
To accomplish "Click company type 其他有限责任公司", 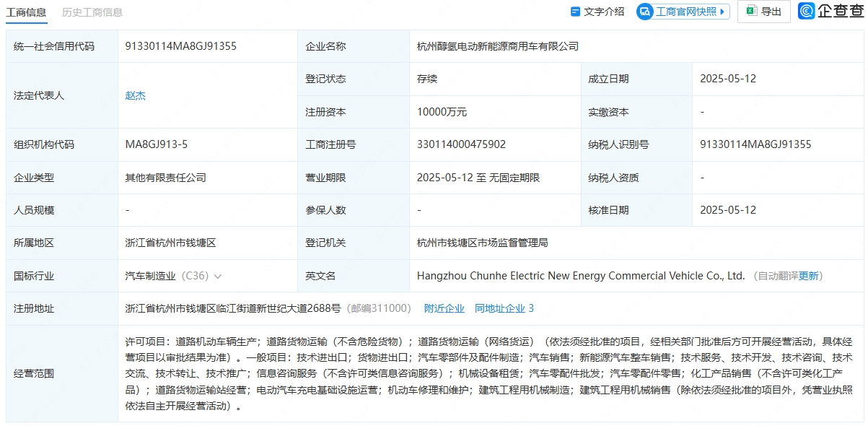I will pyautogui.click(x=166, y=178).
